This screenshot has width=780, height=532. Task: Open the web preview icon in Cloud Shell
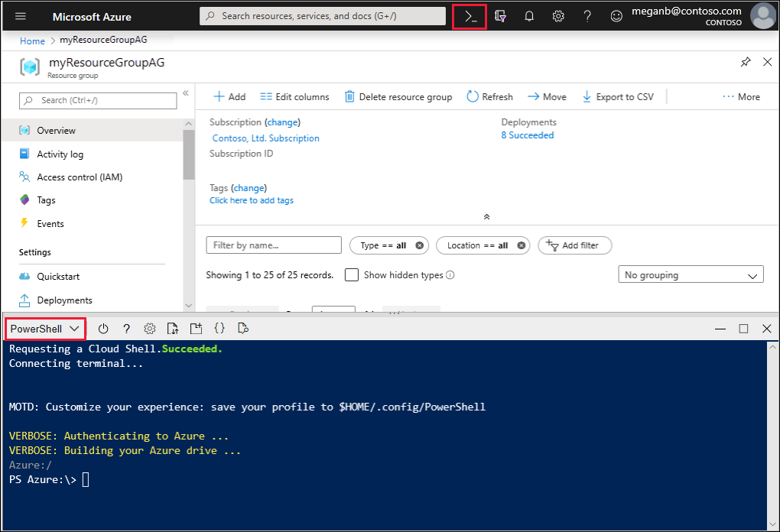pyautogui.click(x=242, y=328)
